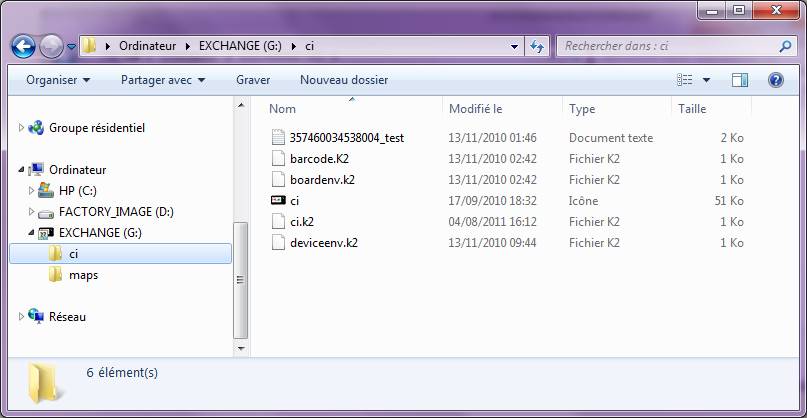Click the navigation pane scrollbar thumb
Viewport: 807px width, 418px height.
coord(240,280)
